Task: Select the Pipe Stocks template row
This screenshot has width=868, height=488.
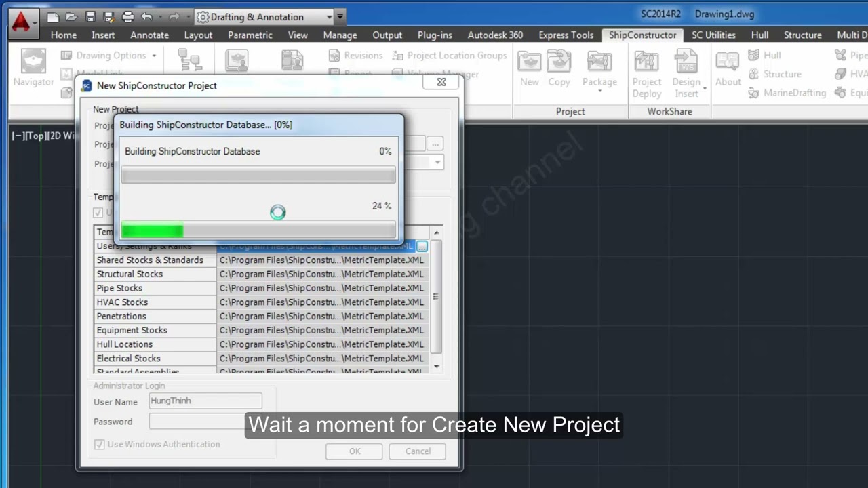Action: coord(262,288)
